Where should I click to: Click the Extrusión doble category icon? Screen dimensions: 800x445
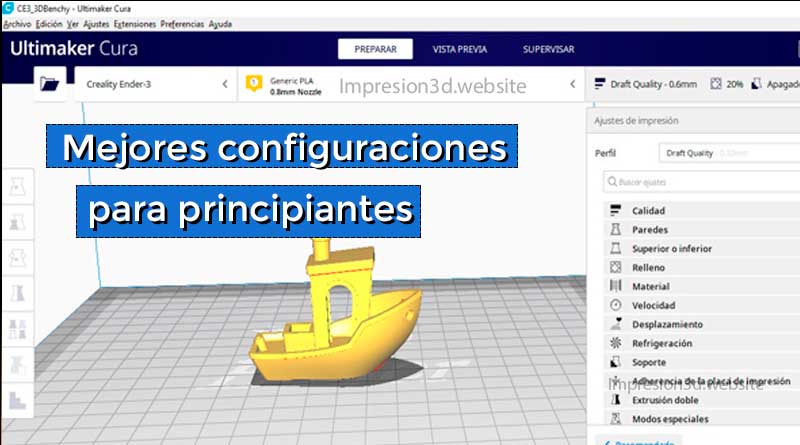[616, 400]
